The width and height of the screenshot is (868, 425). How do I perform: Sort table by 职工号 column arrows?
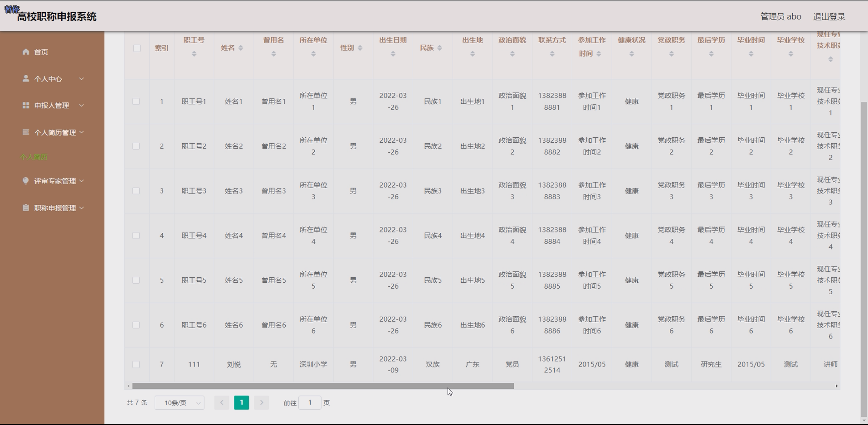click(194, 54)
